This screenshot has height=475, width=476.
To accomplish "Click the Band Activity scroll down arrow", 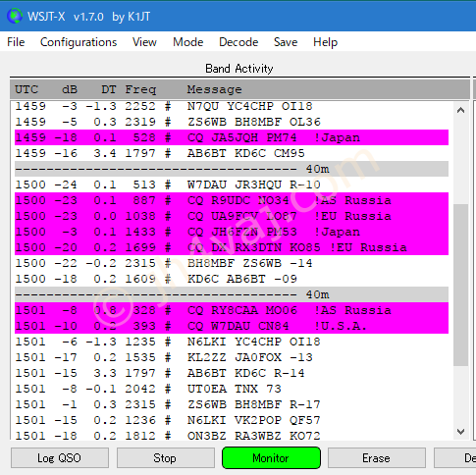I will [x=460, y=432].
